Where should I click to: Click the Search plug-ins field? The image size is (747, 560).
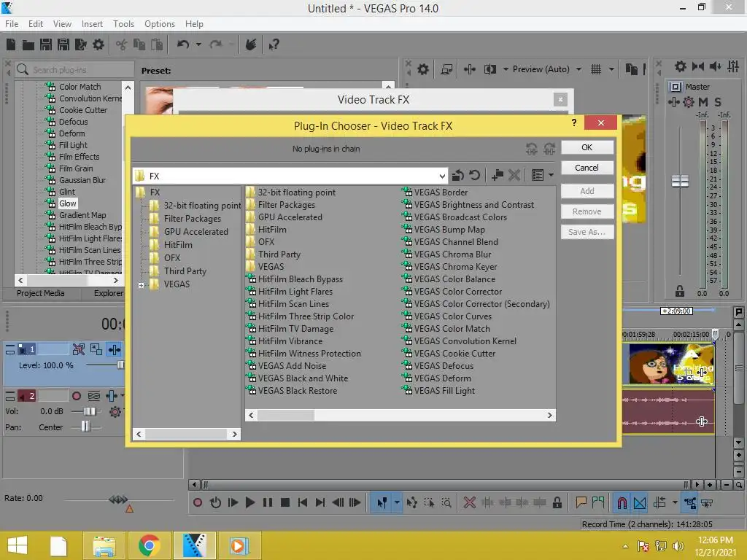coord(75,70)
